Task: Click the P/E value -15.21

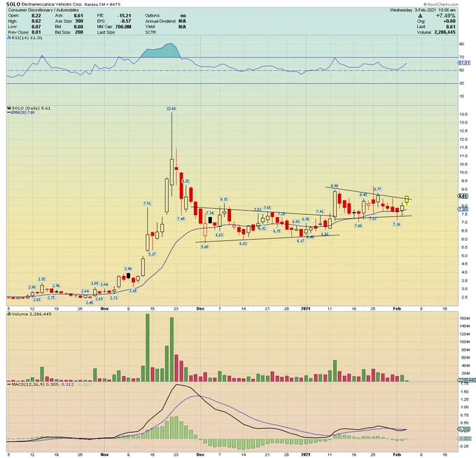Action: tap(125, 15)
